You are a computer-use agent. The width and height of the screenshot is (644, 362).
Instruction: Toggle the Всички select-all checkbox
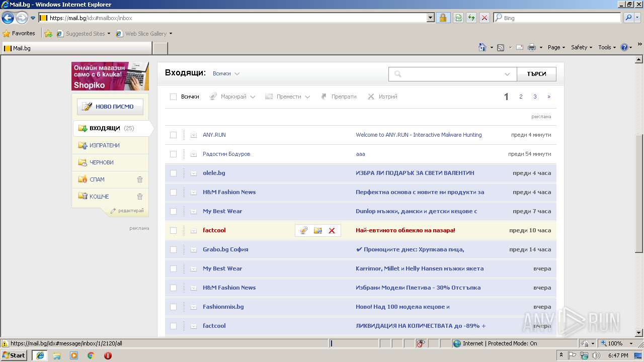pos(173,97)
